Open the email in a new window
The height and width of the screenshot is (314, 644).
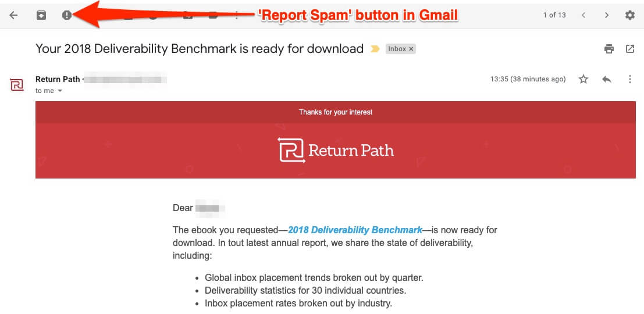629,49
